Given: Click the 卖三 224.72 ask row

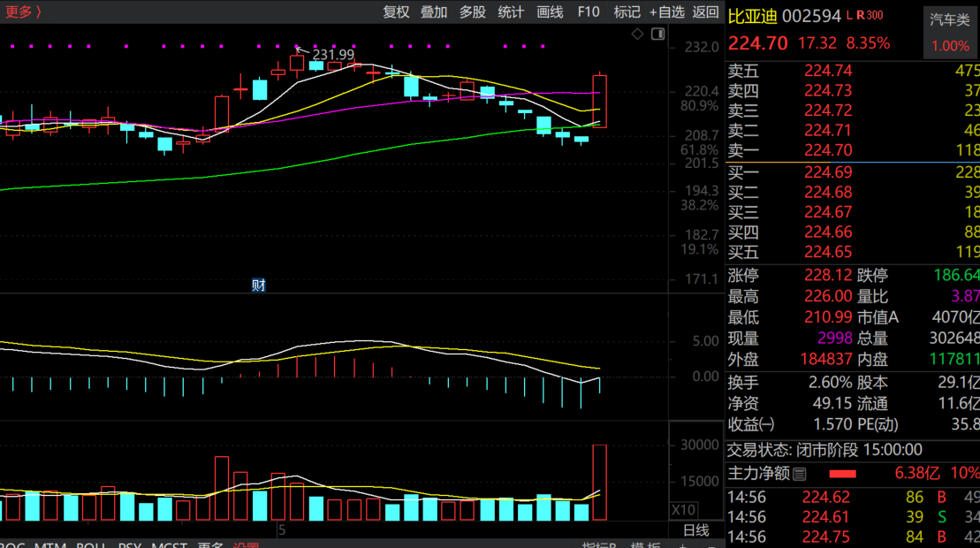Looking at the screenshot, I should pyautogui.click(x=853, y=110).
